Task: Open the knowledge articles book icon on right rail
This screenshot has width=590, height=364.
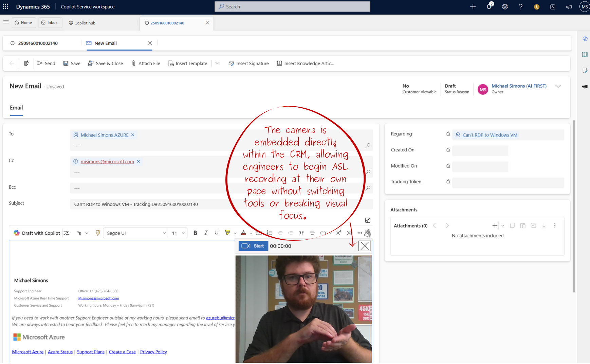Action: coord(585,54)
